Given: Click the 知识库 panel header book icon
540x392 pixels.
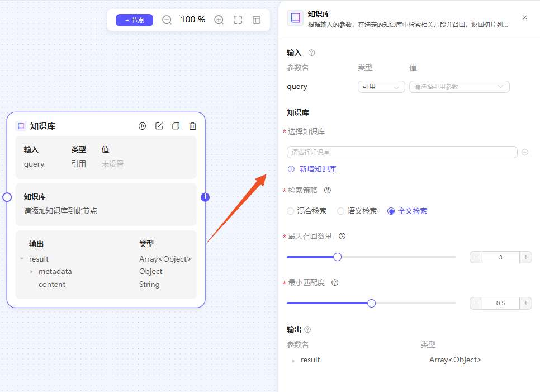Looking at the screenshot, I should [x=296, y=18].
